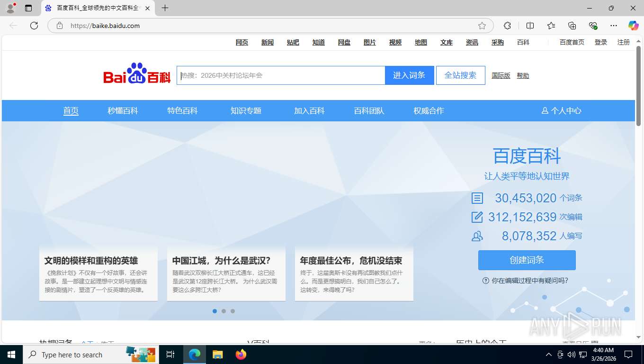This screenshot has height=364, width=644.
Task: Open the Extensions puzzle icon
Action: [x=508, y=26]
